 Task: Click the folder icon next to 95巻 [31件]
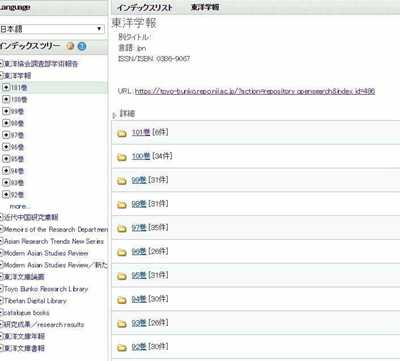coord(122,276)
